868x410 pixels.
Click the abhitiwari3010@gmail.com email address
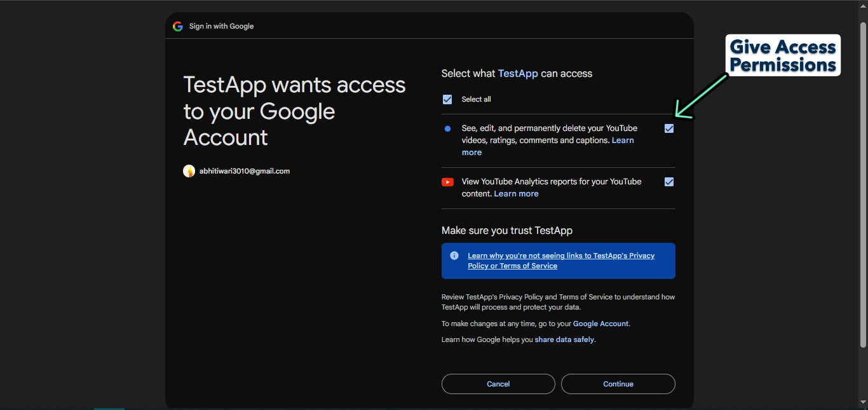coord(245,171)
